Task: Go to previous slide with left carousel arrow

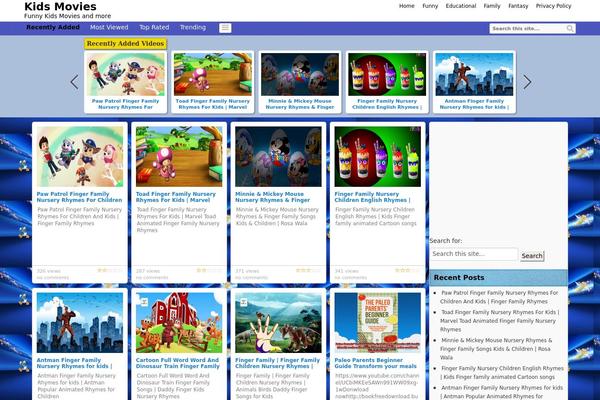Action: click(x=74, y=82)
